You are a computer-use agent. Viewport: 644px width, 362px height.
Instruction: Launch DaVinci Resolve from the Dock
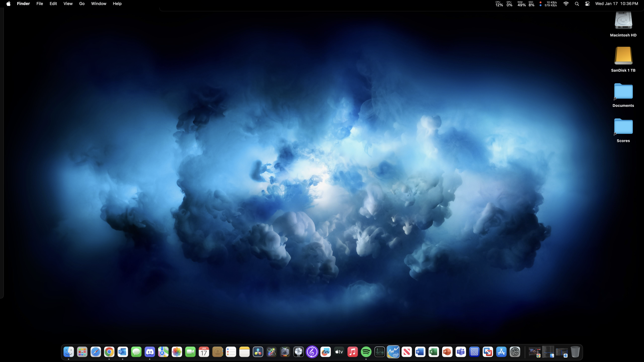258,352
